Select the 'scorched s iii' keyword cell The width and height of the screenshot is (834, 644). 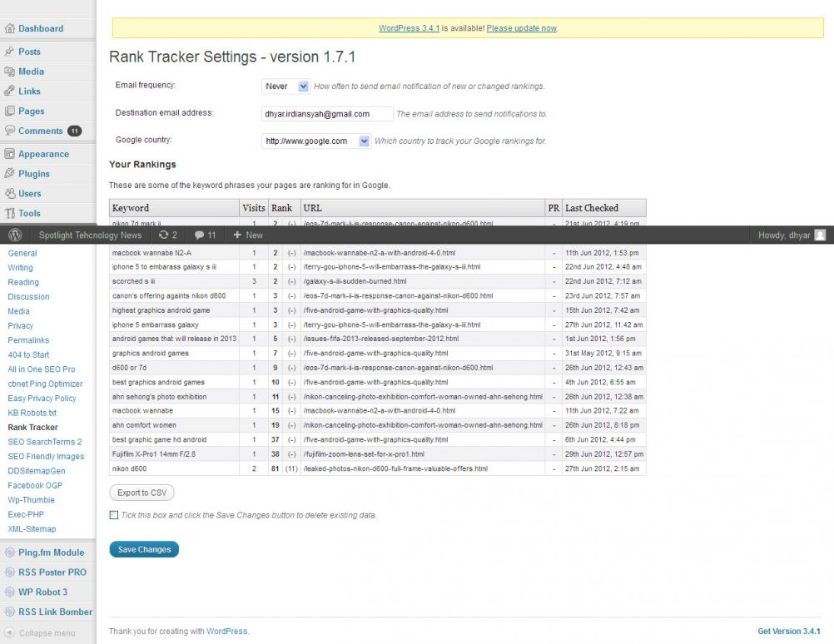click(174, 281)
